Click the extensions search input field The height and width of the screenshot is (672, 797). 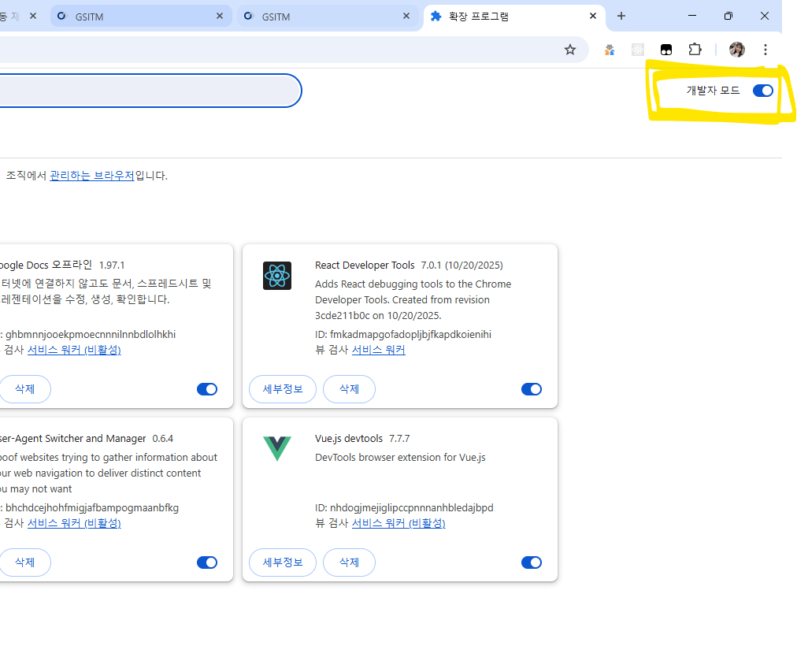[142, 91]
